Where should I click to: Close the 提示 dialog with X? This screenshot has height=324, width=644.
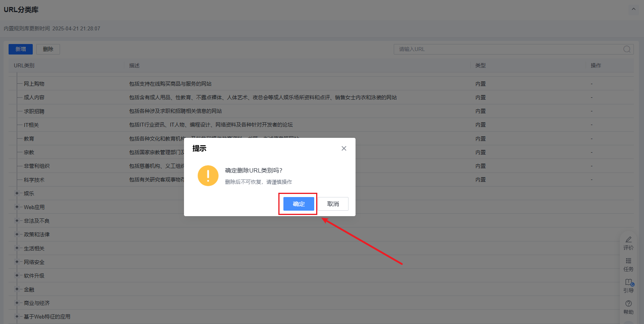[x=344, y=148]
